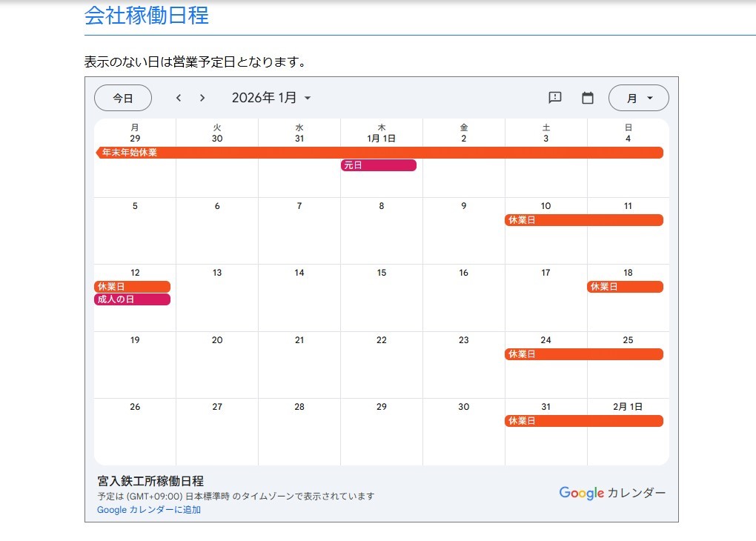The image size is (756, 541).
Task: Click the Google カレンダーに追加 link
Action: [149, 510]
